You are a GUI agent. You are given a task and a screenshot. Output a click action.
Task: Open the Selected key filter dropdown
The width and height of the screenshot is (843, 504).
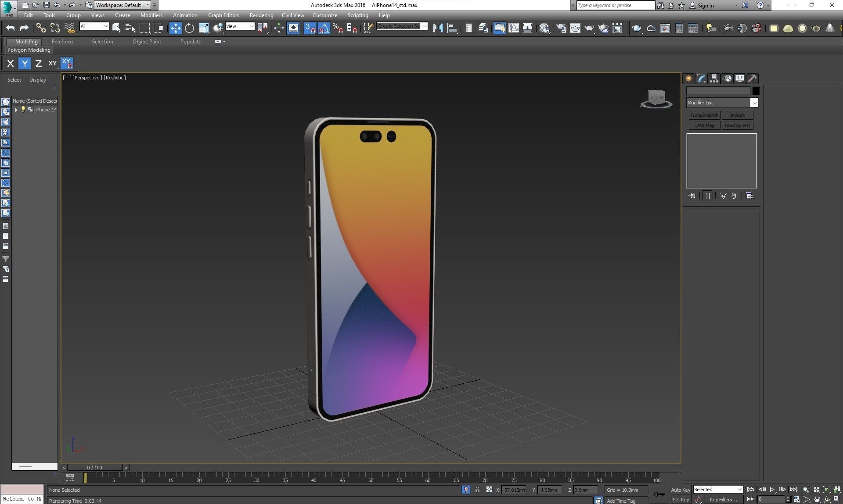pos(718,490)
